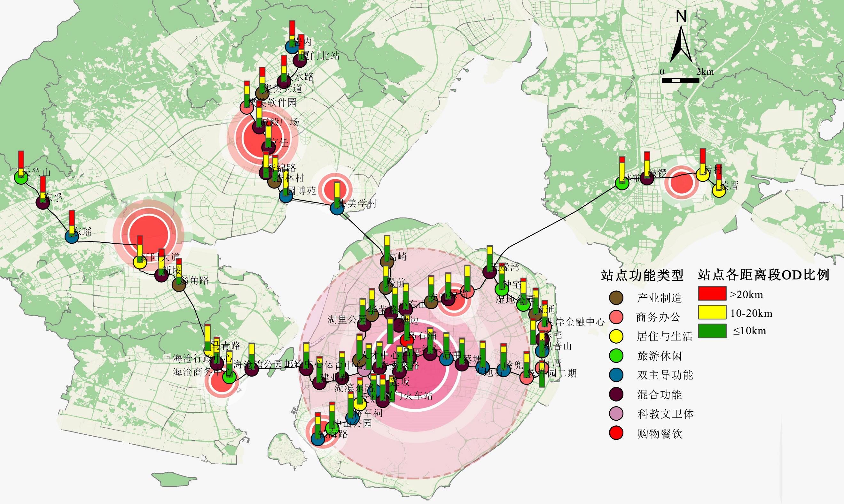This screenshot has width=844, height=504.
Task: Click the red 购物餐饮 legend circle
Action: (x=616, y=433)
